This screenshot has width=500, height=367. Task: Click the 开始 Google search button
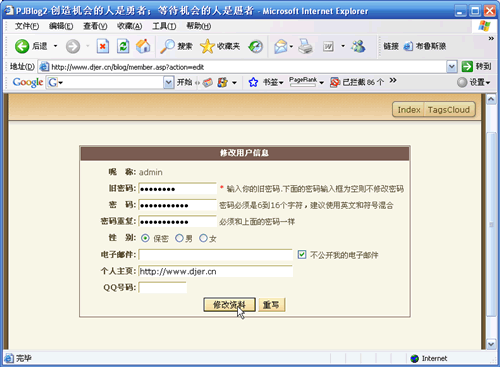click(x=185, y=82)
